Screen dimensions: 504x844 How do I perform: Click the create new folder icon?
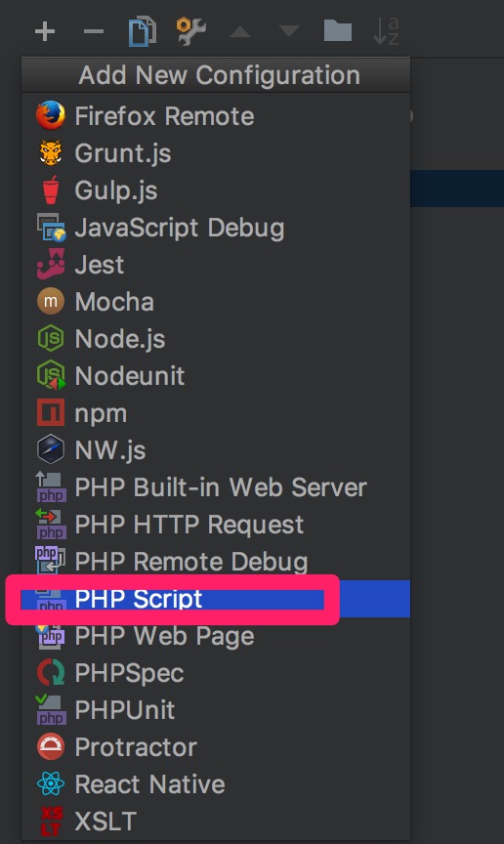[x=338, y=30]
